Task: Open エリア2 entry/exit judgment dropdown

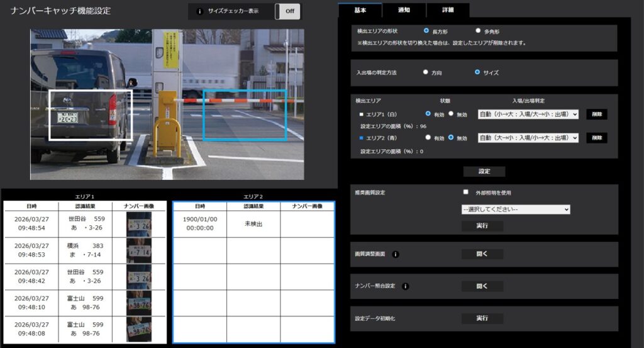Action: 528,138
